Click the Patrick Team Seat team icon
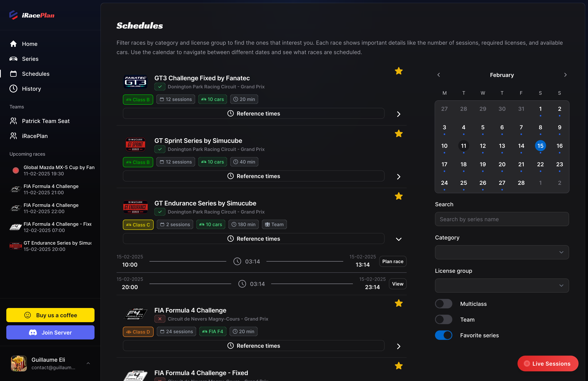Screen dimensions: 588x381 click(x=13, y=121)
